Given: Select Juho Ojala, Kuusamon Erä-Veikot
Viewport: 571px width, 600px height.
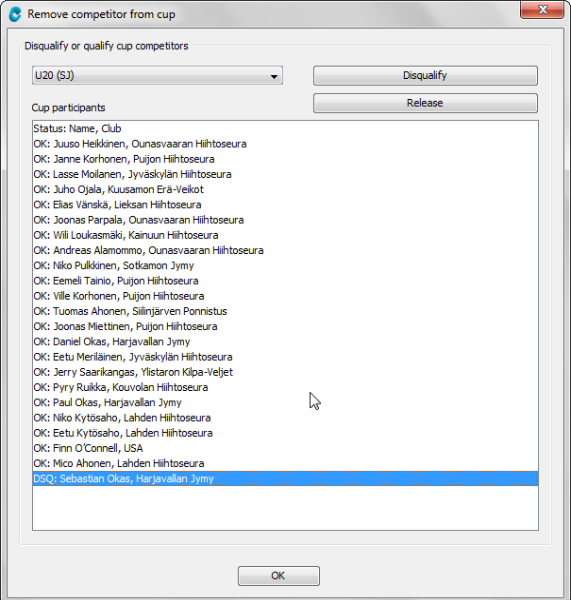Looking at the screenshot, I should 285,189.
